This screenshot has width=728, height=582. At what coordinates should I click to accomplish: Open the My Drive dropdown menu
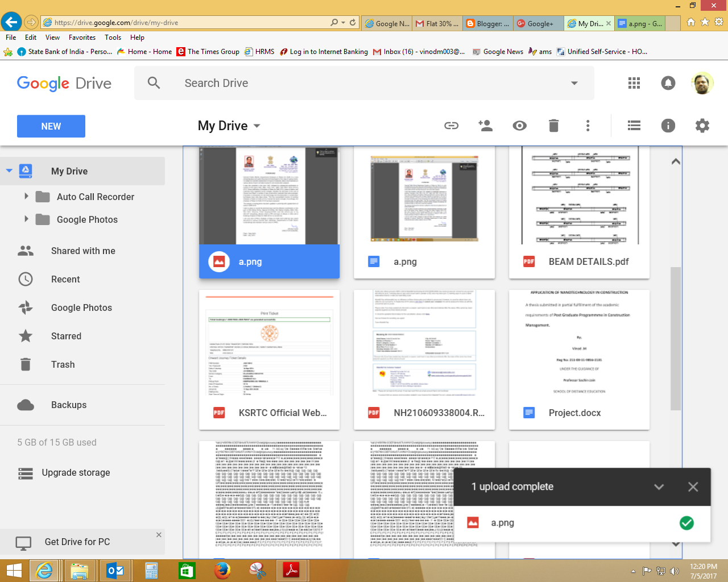[256, 126]
